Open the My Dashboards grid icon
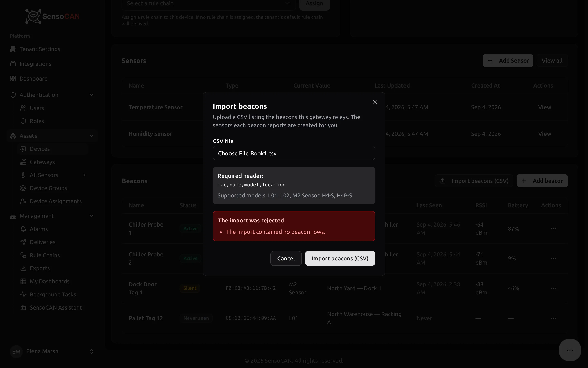The image size is (588, 368). coord(23,281)
